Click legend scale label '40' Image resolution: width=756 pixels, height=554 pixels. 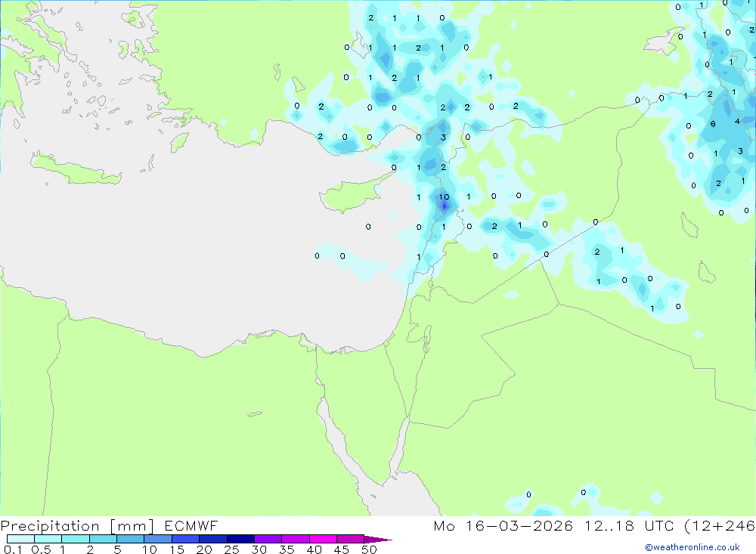pos(314,549)
